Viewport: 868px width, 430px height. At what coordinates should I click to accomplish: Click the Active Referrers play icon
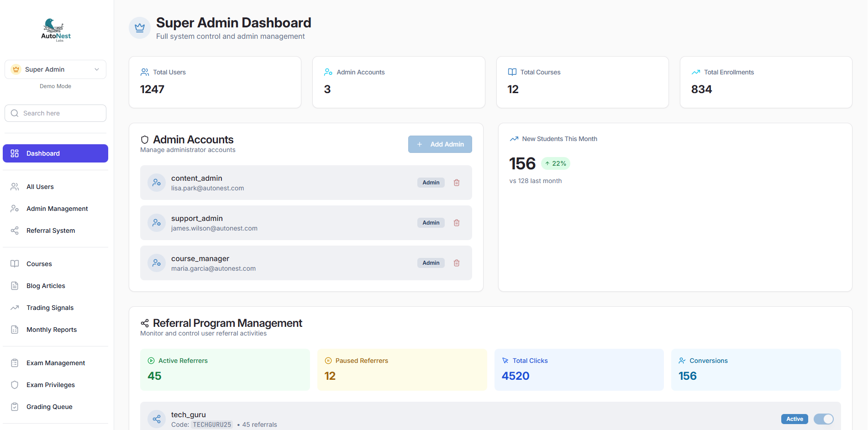click(x=151, y=361)
